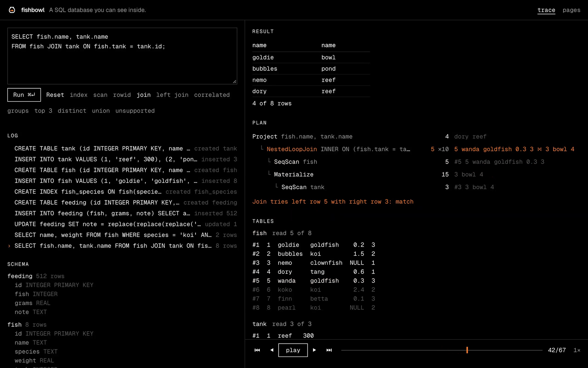Load the left join example

pyautogui.click(x=172, y=95)
